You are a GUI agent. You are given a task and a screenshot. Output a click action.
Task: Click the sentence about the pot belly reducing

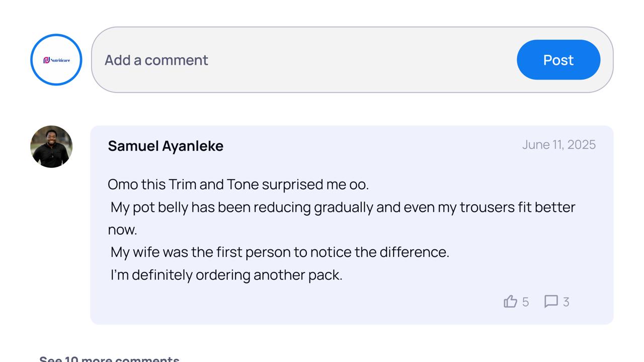[x=342, y=218]
